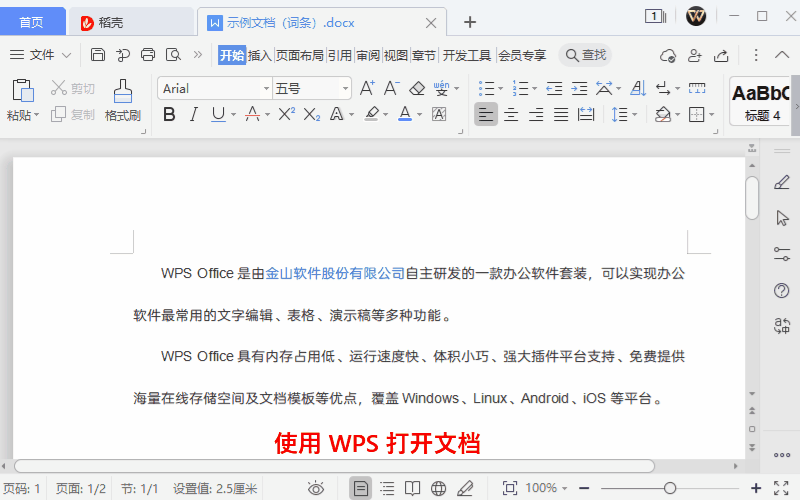
Task: Toggle eye protection mode in status bar
Action: click(316, 488)
